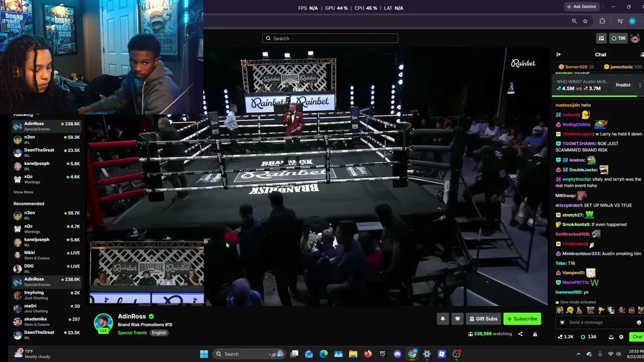Report the stream with the siren icon
Viewport: 644px width, 362px height.
click(x=535, y=334)
